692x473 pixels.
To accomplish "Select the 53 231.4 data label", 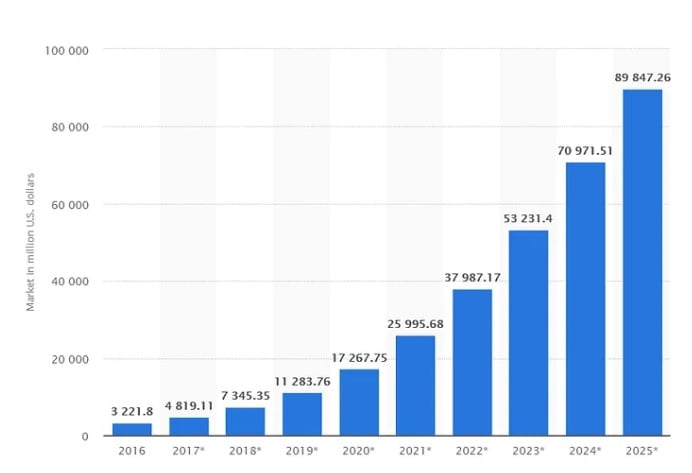I will click(x=528, y=218).
